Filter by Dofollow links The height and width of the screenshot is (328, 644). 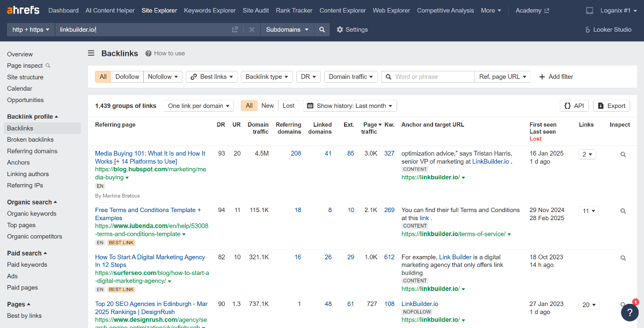(x=127, y=77)
